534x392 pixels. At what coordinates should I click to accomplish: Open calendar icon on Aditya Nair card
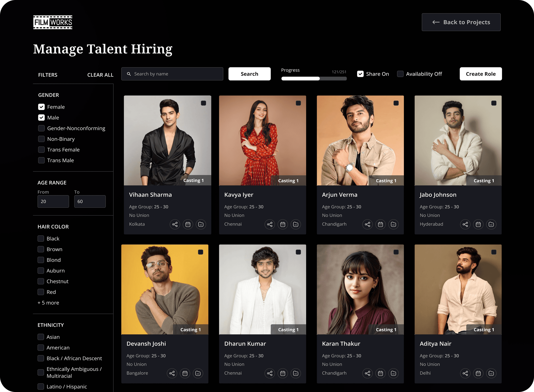[478, 373]
